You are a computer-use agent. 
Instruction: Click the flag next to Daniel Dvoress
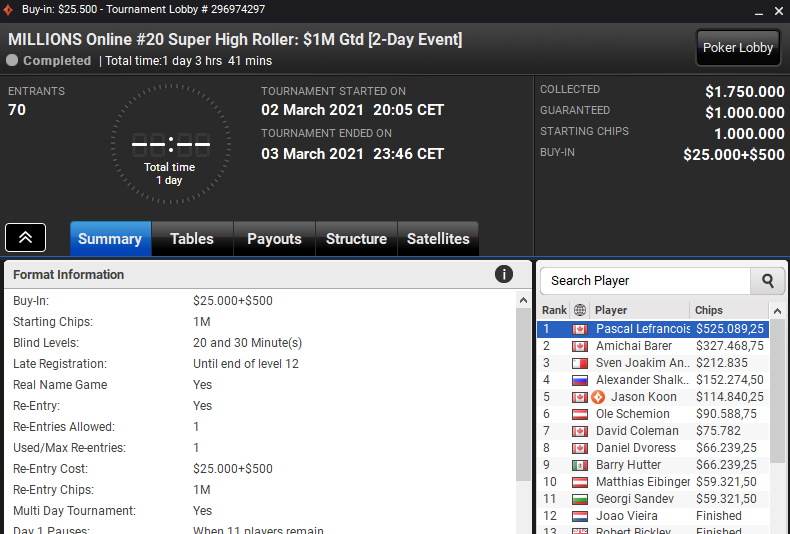[580, 448]
